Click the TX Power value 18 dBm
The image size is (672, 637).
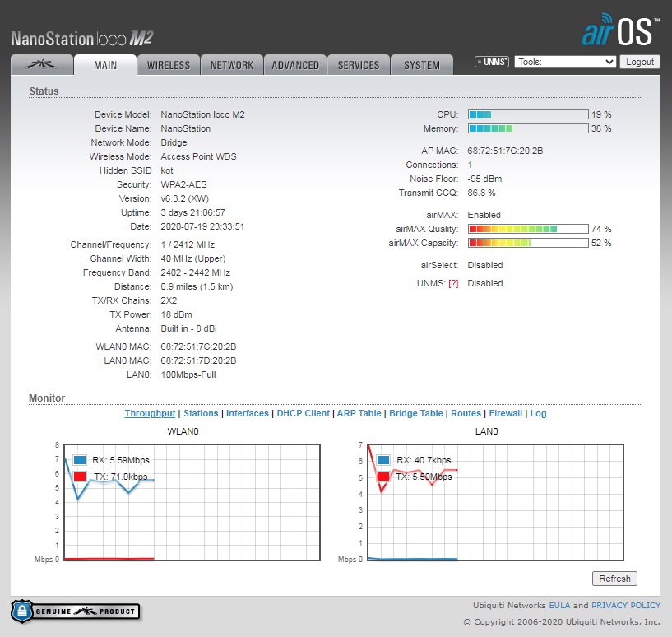(x=176, y=314)
